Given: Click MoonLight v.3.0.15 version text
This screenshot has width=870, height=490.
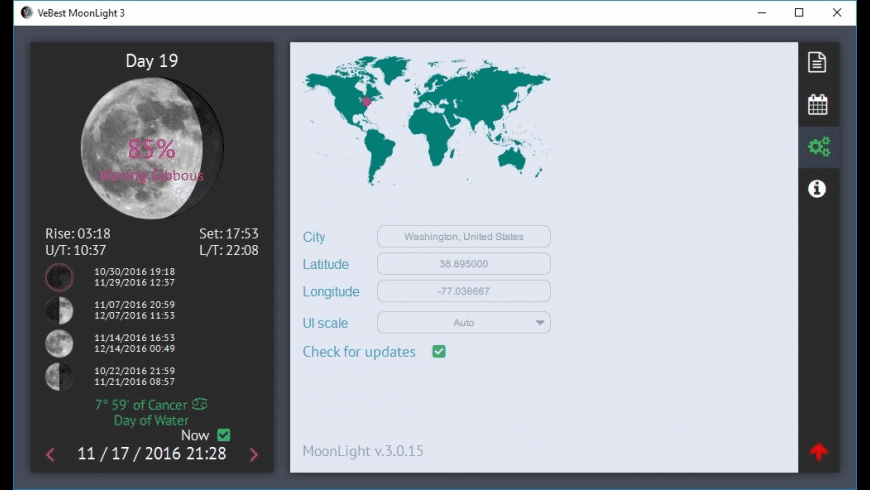Looking at the screenshot, I should (363, 451).
